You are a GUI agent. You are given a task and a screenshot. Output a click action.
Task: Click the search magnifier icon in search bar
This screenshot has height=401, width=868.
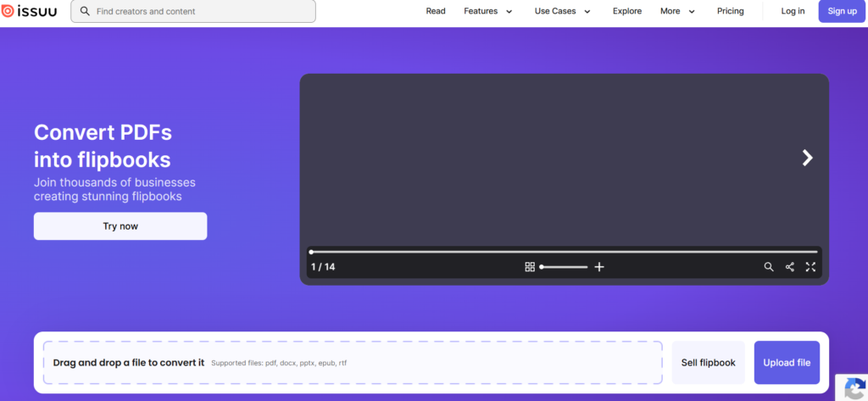pyautogui.click(x=85, y=11)
